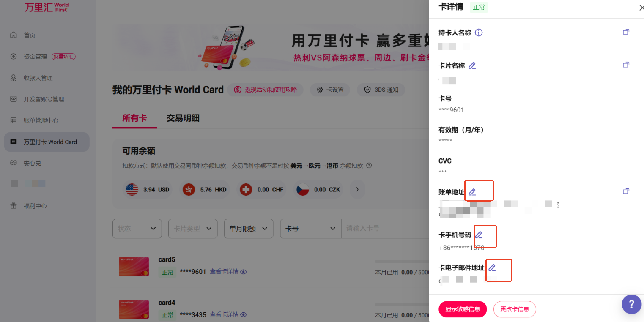Screen dimensions: 644x322
Task: Open the 卡片类型 filter dropdown
Action: pyautogui.click(x=193, y=229)
